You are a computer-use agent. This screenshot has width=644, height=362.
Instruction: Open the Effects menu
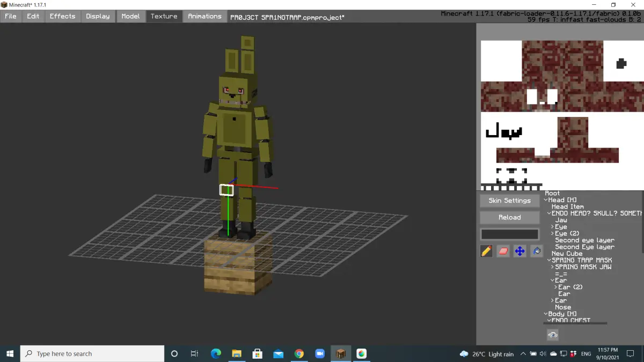63,16
